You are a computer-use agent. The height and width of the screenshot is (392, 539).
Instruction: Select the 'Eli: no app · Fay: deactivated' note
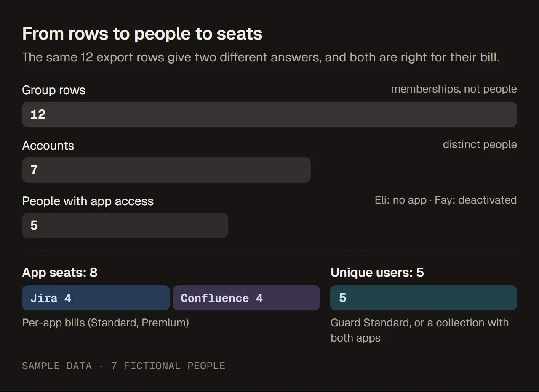coord(446,200)
